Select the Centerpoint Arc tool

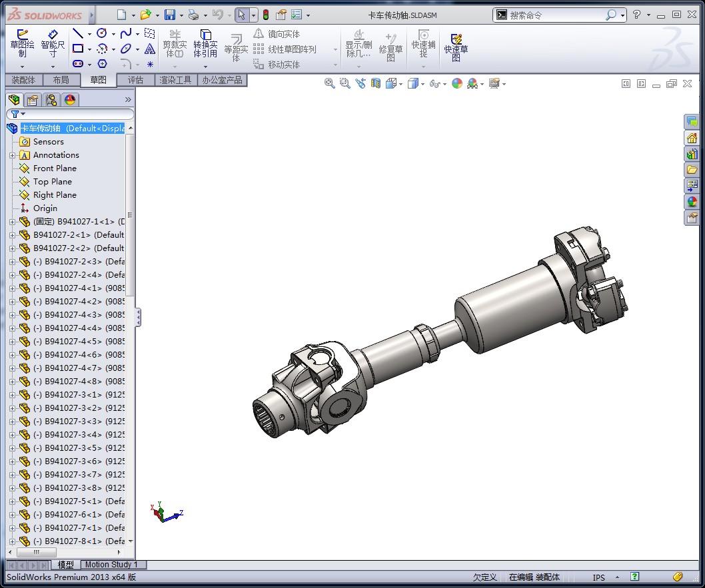(x=102, y=49)
